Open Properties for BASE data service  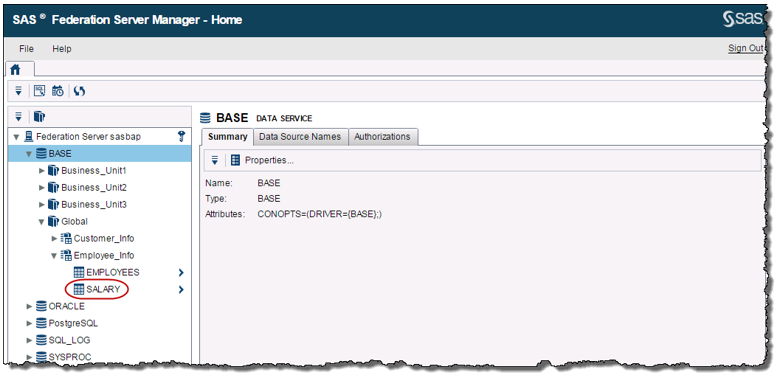coord(262,160)
